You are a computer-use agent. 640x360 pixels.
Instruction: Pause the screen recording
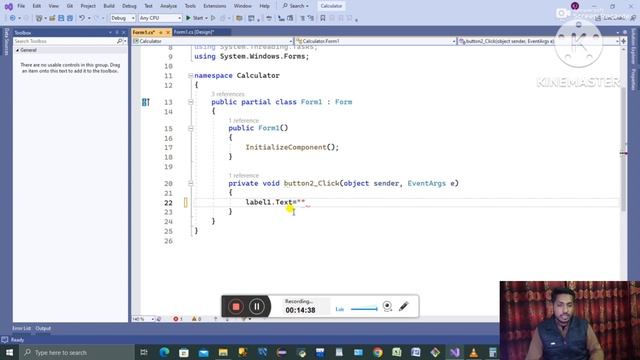click(x=257, y=306)
